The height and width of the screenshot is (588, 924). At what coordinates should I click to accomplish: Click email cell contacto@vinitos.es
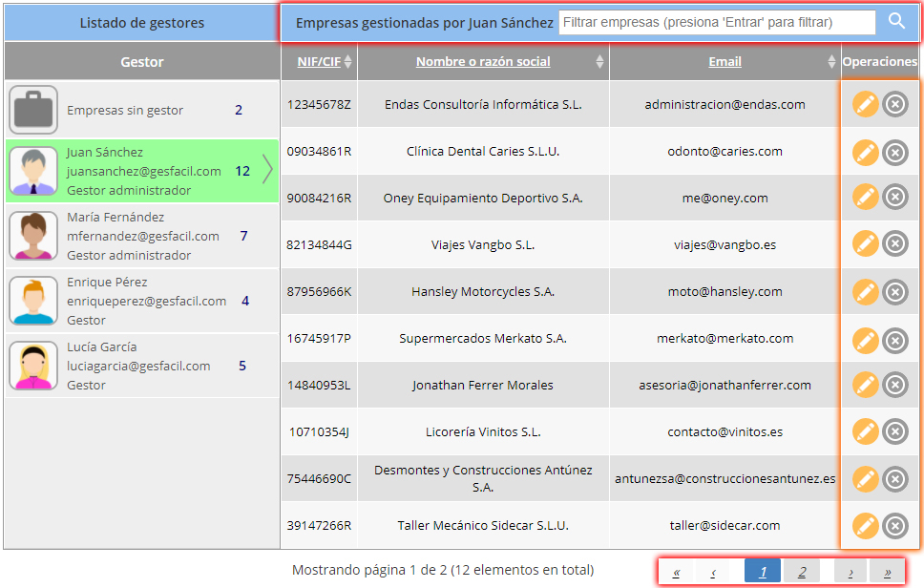point(724,431)
